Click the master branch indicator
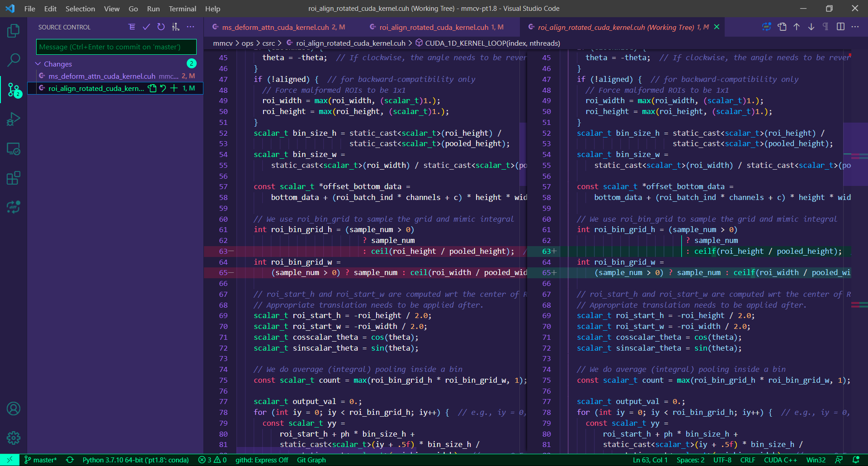Screen dimensions: 868x466 point(41,460)
